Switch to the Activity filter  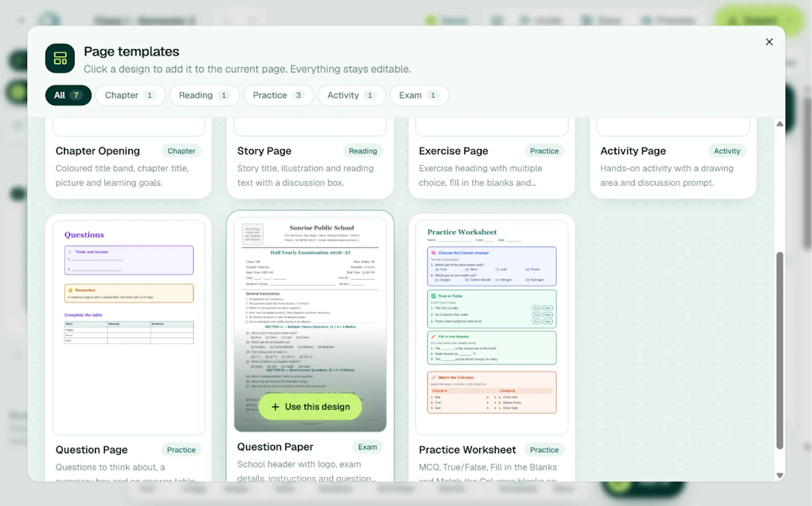pyautogui.click(x=352, y=95)
